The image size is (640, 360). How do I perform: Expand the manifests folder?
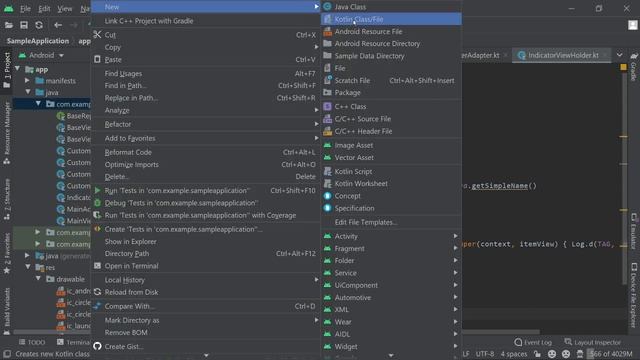(x=27, y=80)
